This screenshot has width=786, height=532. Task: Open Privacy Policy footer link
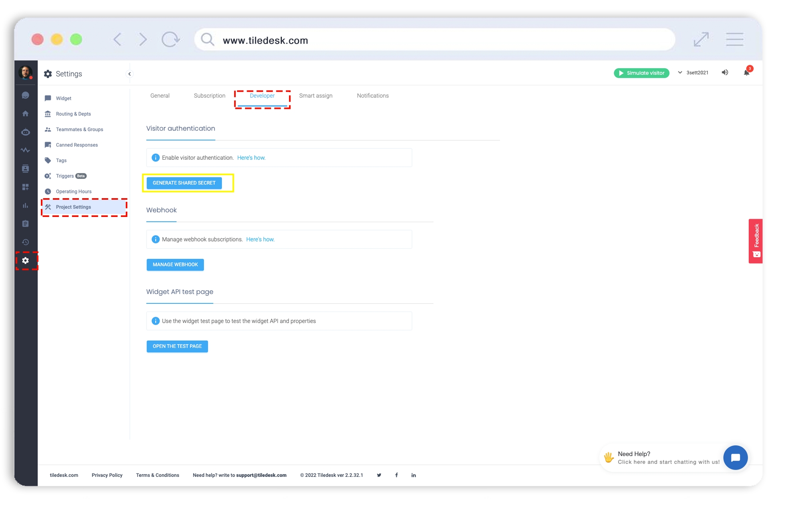(107, 475)
